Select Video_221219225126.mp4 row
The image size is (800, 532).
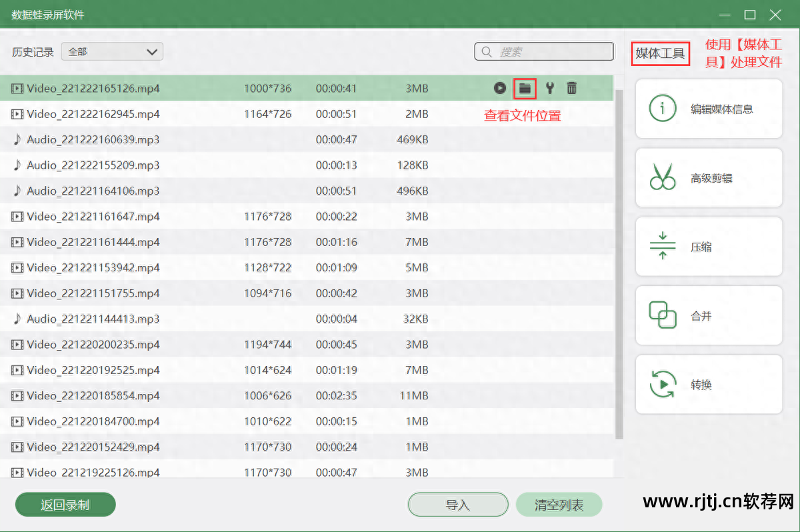(307, 469)
